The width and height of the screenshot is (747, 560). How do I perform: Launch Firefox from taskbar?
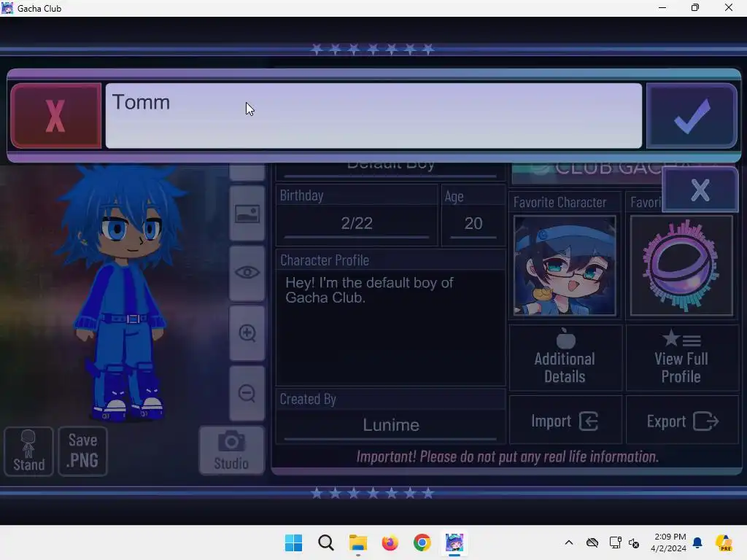pos(390,542)
